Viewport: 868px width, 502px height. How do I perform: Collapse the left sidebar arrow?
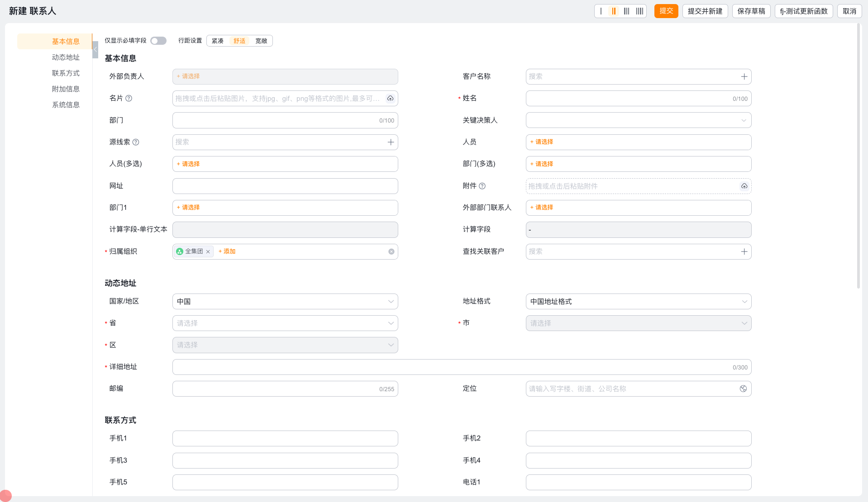tap(95, 50)
